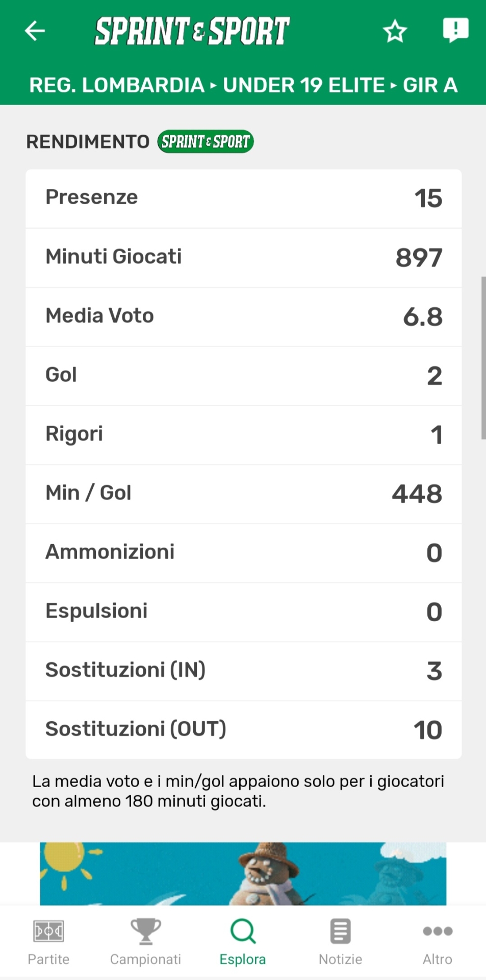Image resolution: width=486 pixels, height=980 pixels.
Task: Tap the Esplora magnifier icon
Action: pyautogui.click(x=243, y=932)
